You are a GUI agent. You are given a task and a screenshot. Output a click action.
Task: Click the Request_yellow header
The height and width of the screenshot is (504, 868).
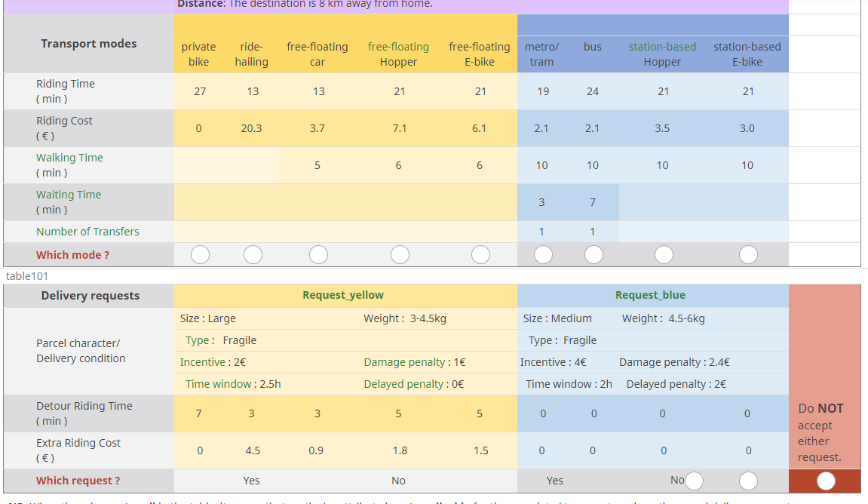(x=343, y=295)
